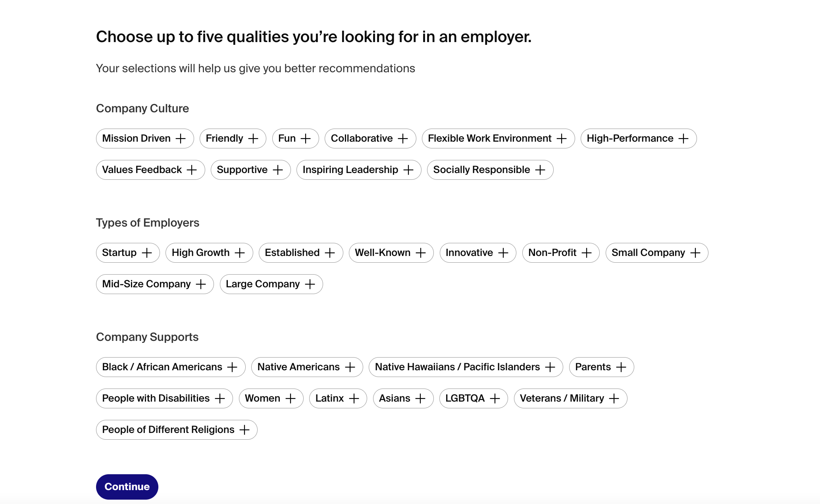Add High Growth employer type
The width and height of the screenshot is (820, 504).
209,253
